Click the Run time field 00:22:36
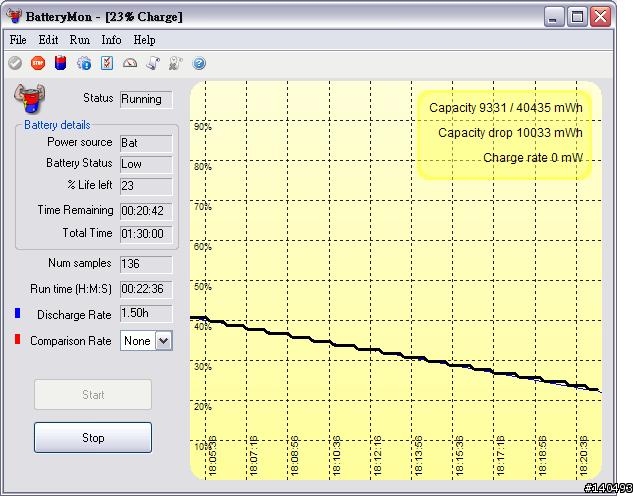 coord(146,289)
